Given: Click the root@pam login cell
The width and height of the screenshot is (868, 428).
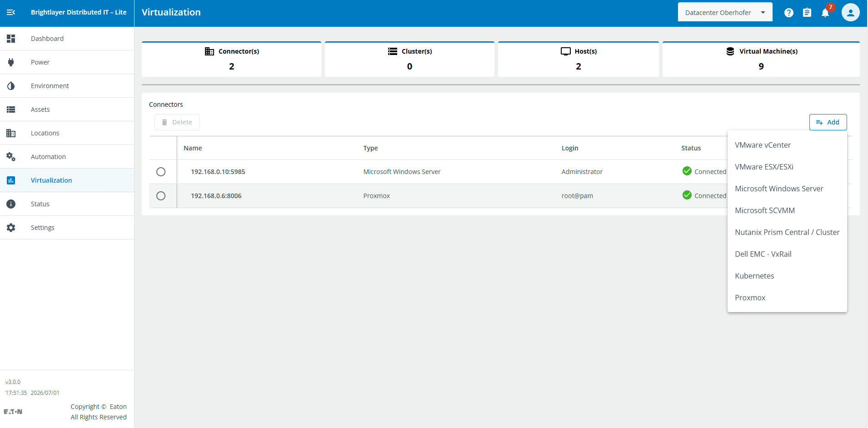Looking at the screenshot, I should (577, 196).
